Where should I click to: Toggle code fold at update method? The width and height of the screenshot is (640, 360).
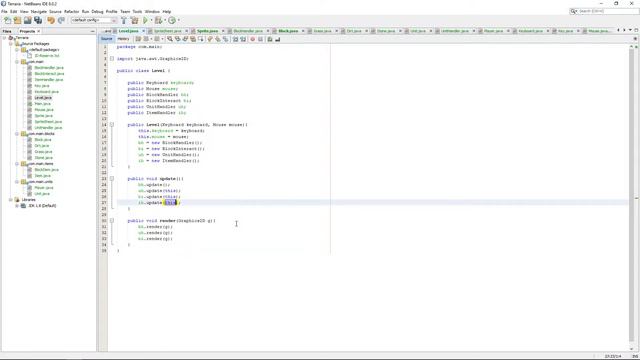coord(112,179)
